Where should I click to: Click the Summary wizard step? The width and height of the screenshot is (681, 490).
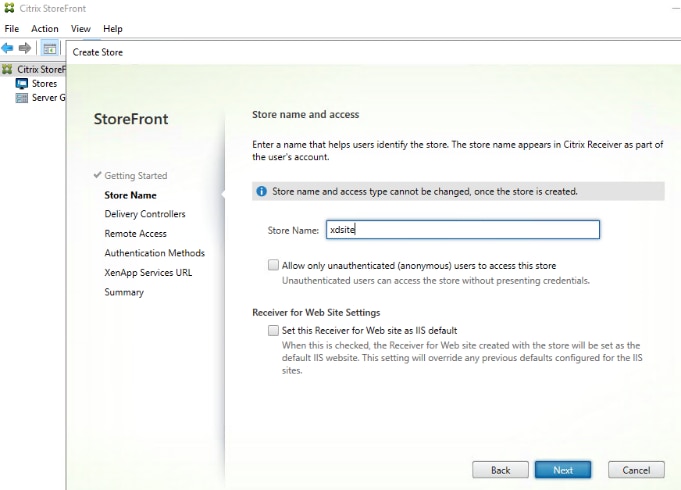click(x=124, y=292)
